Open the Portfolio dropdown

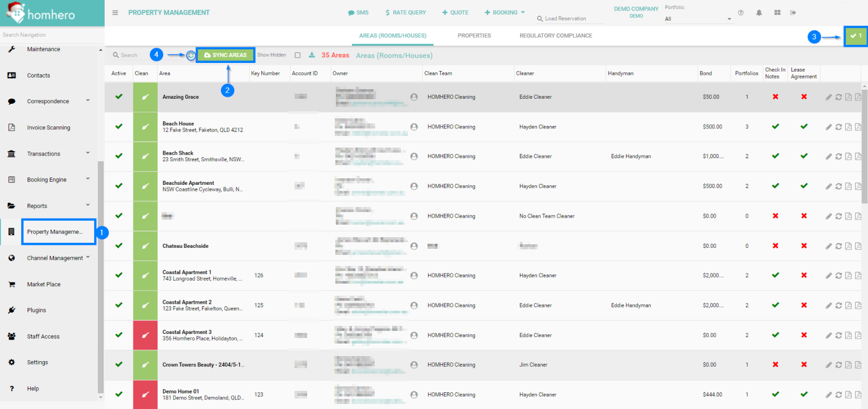tap(698, 19)
